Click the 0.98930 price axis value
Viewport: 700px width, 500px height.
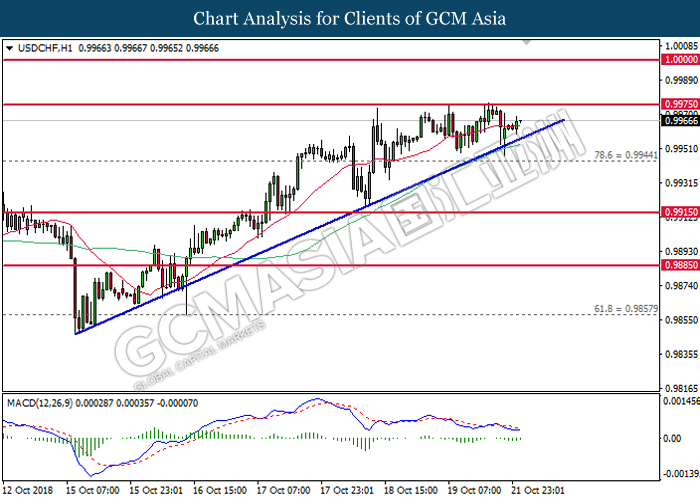[681, 251]
